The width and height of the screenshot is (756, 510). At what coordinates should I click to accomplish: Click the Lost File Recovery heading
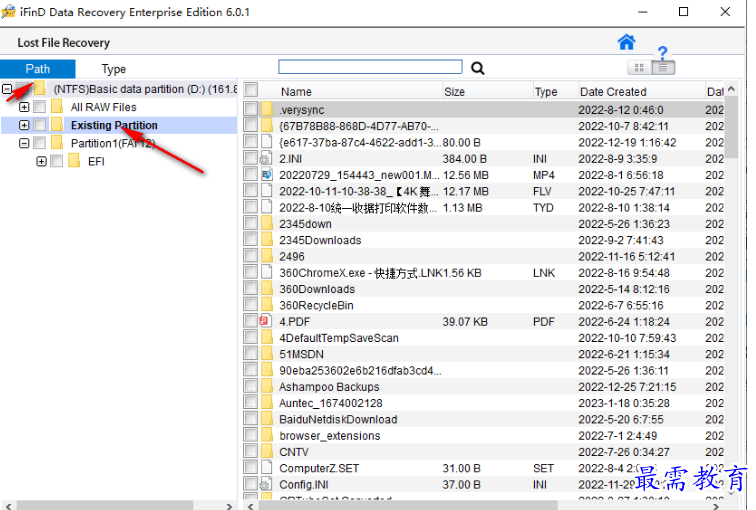pyautogui.click(x=64, y=43)
